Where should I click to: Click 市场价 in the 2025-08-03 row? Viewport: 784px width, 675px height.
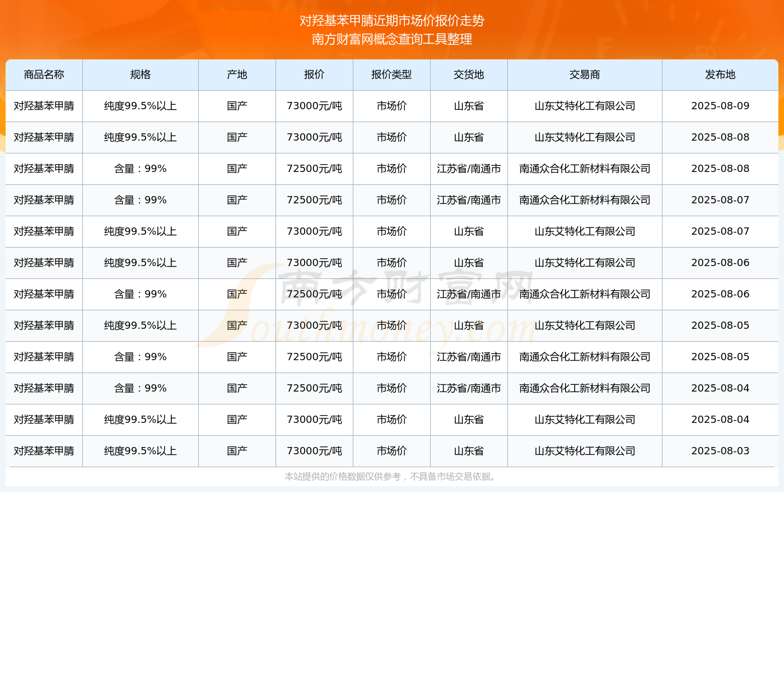click(x=392, y=451)
